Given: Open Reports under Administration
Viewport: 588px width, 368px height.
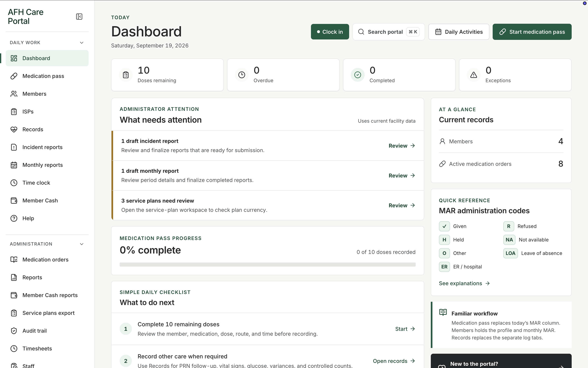Looking at the screenshot, I should click(x=47, y=277).
